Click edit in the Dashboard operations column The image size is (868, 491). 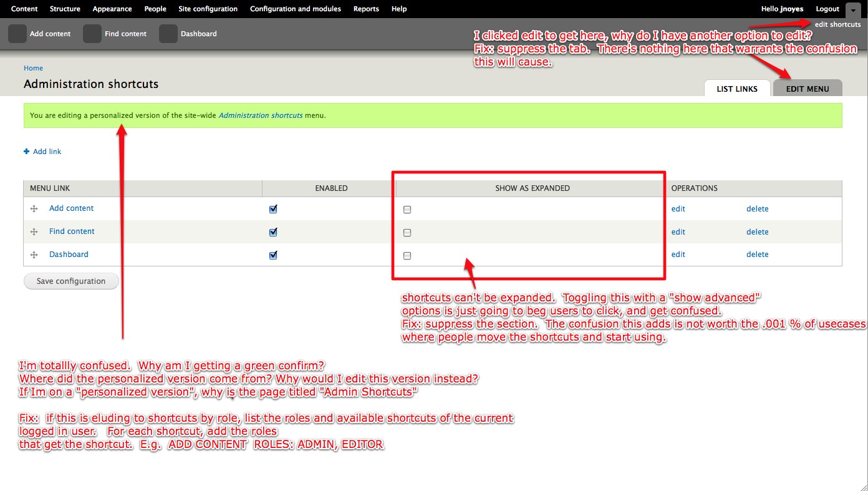[678, 254]
